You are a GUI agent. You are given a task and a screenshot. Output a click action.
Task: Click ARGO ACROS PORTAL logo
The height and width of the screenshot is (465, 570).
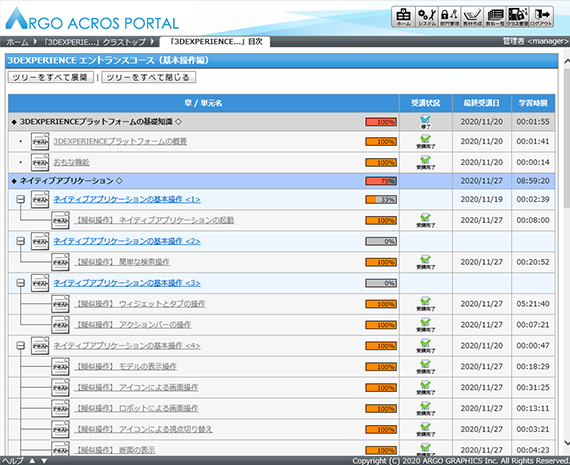[x=92, y=19]
